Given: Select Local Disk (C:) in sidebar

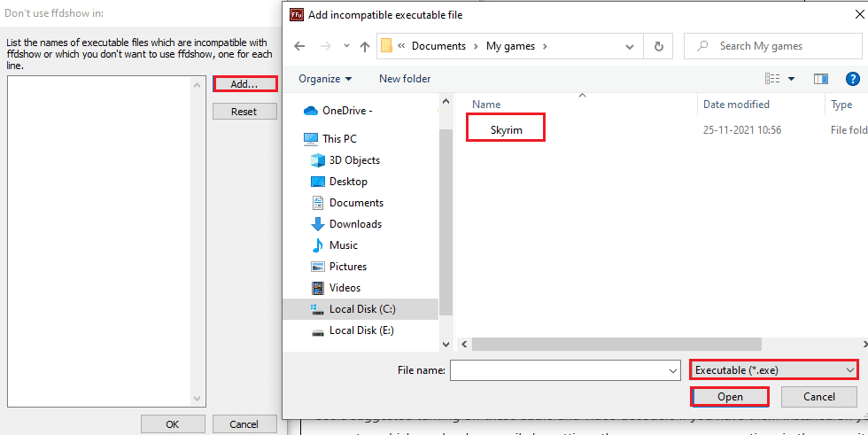Looking at the screenshot, I should coord(361,309).
